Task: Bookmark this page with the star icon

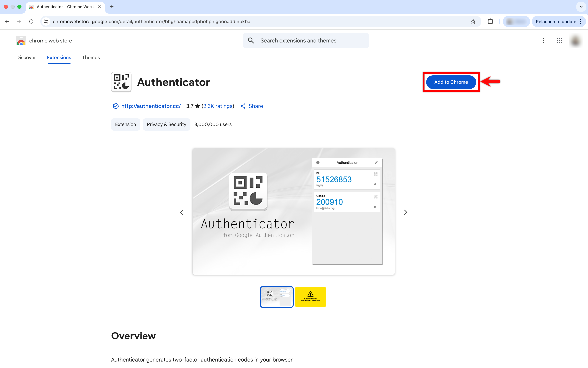Action: point(473,21)
